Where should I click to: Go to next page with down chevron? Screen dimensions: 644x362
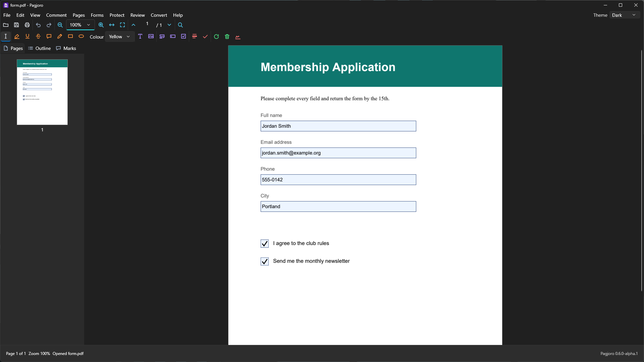(x=169, y=25)
